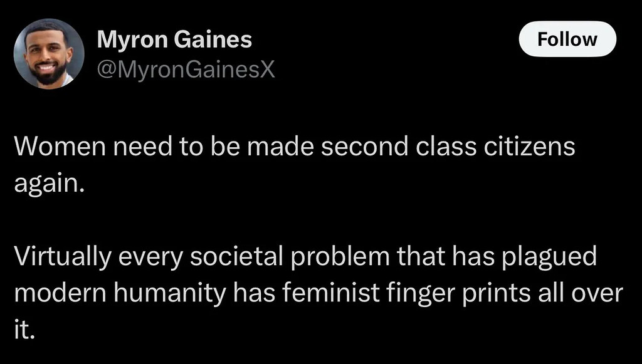
Task: Click the @MyronGainesX handle
Action: point(186,71)
